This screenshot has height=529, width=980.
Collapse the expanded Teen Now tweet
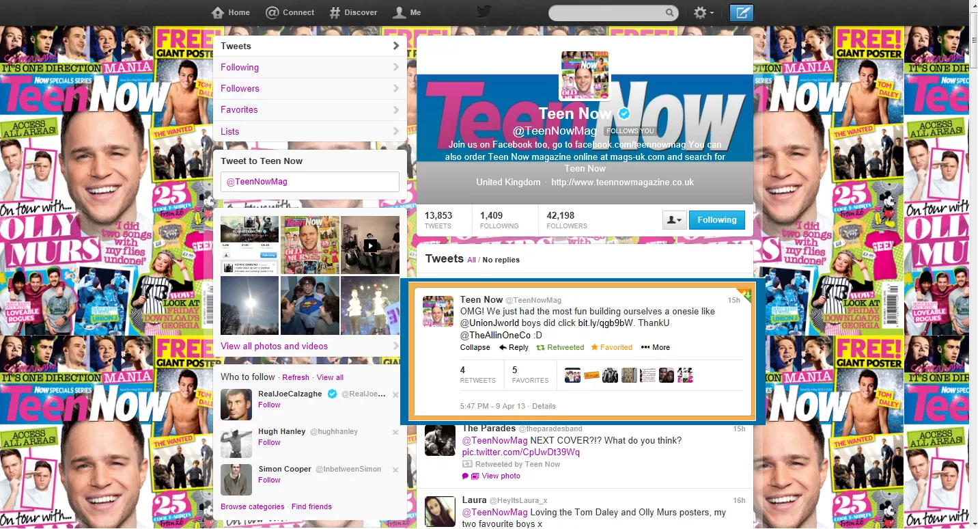(475, 347)
